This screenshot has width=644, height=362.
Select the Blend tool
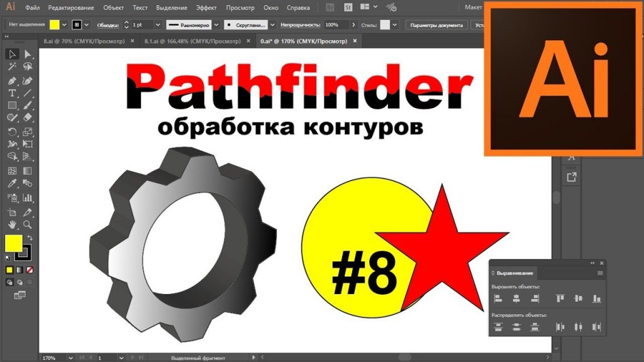point(28,184)
